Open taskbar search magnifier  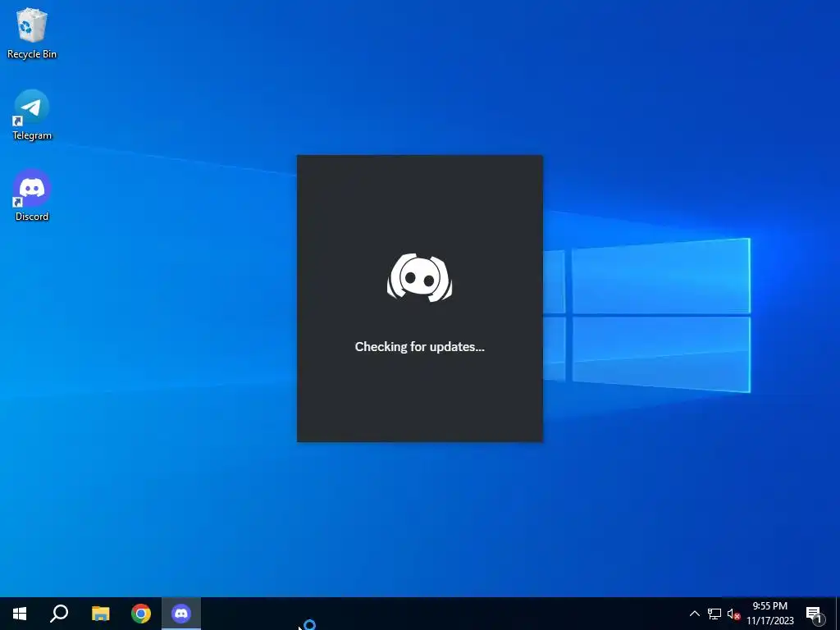59,614
